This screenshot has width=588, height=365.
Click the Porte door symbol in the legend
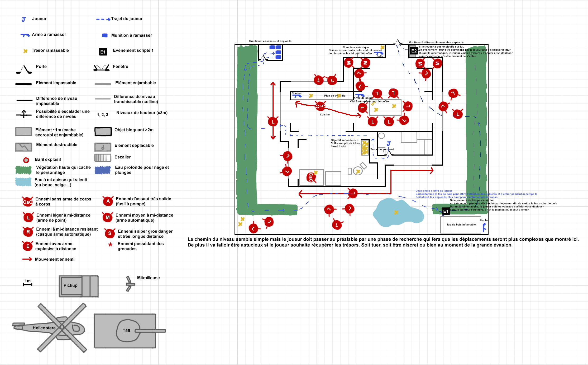pyautogui.click(x=24, y=69)
